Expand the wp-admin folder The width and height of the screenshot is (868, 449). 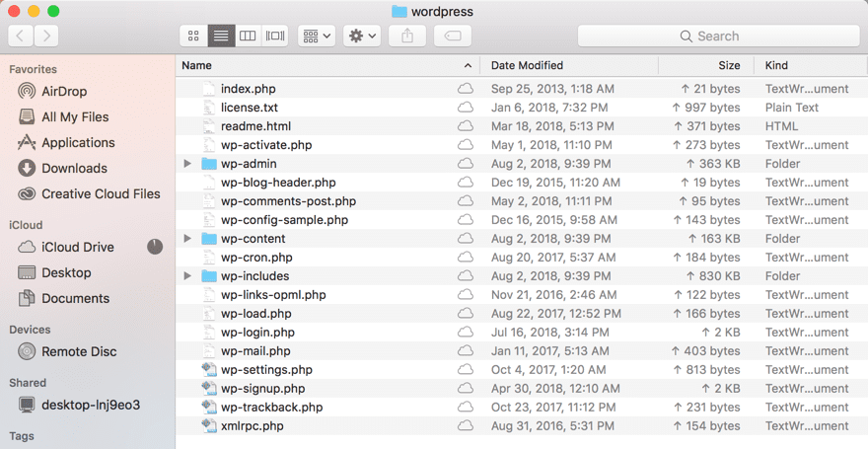[187, 164]
